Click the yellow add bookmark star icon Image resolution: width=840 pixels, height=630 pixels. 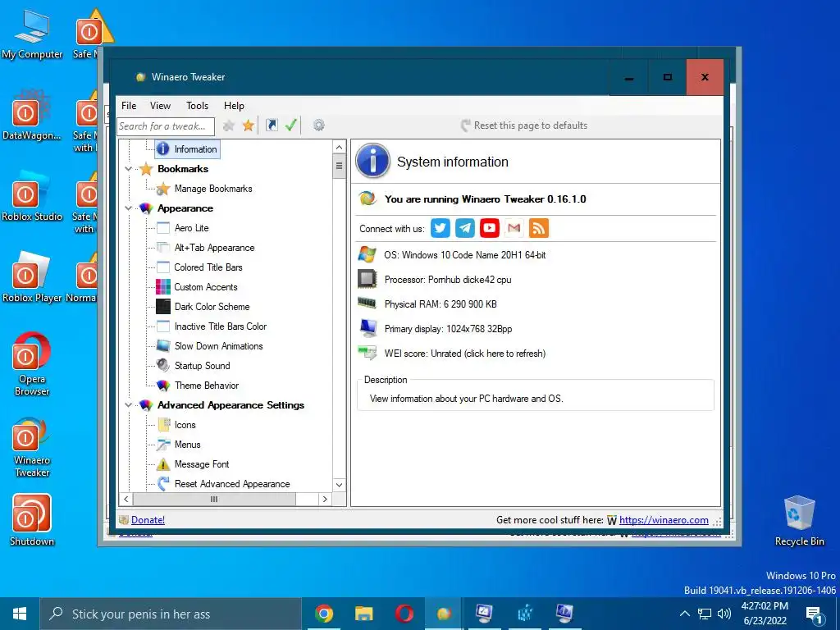point(248,126)
